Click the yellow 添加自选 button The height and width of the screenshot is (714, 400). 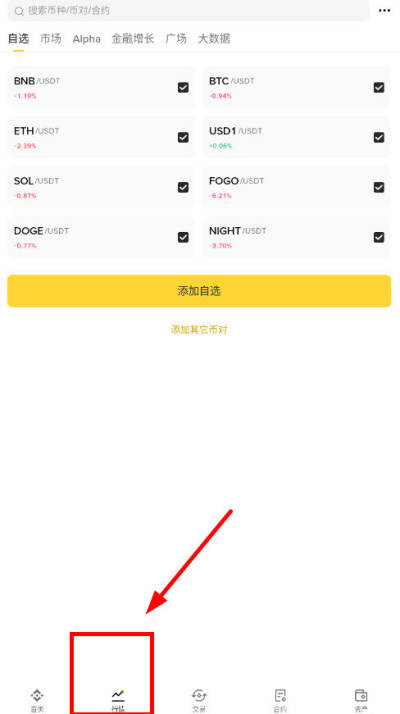[199, 291]
